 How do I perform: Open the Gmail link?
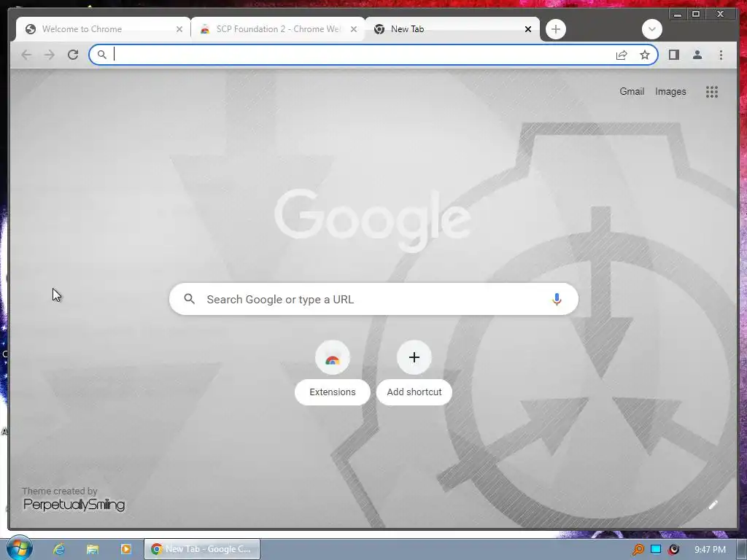632,91
